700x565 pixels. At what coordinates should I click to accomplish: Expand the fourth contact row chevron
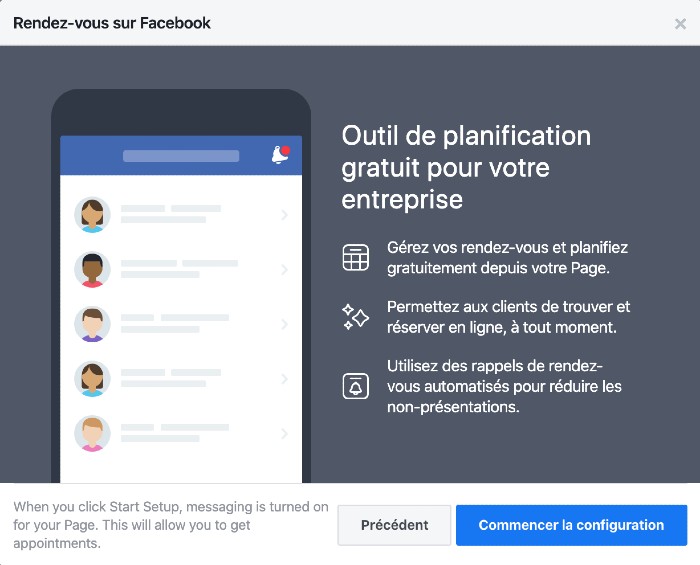click(284, 379)
